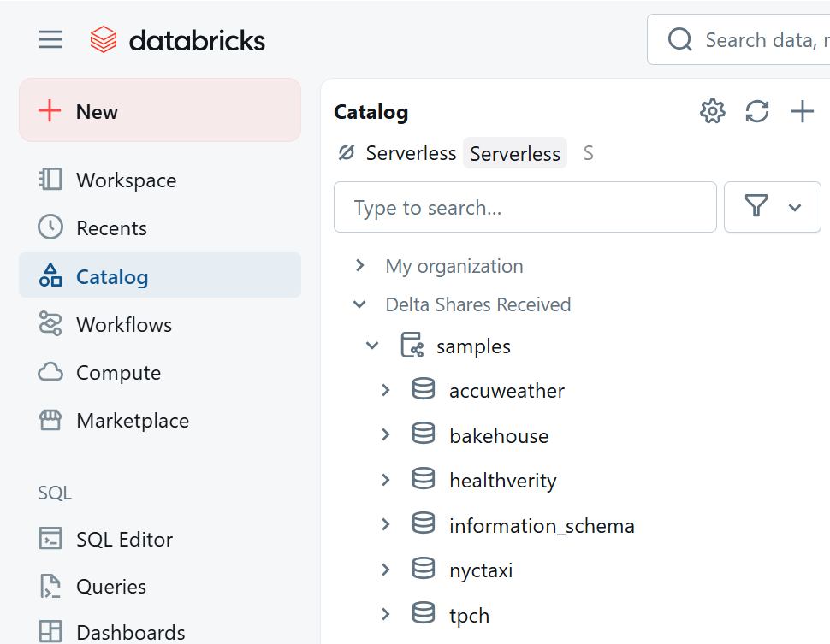Collapse the Delta Shares Received section
The width and height of the screenshot is (830, 644).
(359, 304)
